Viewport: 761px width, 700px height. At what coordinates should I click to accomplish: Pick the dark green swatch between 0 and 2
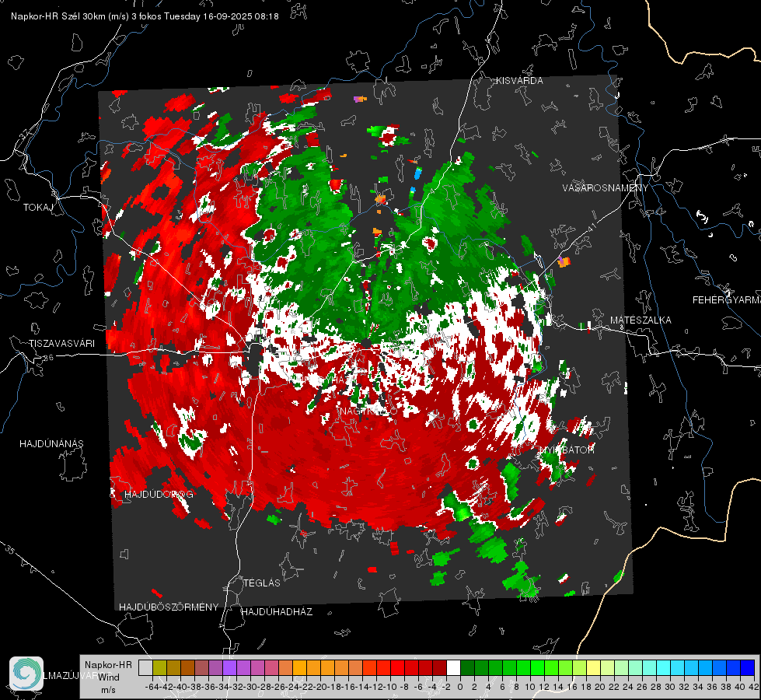467,667
